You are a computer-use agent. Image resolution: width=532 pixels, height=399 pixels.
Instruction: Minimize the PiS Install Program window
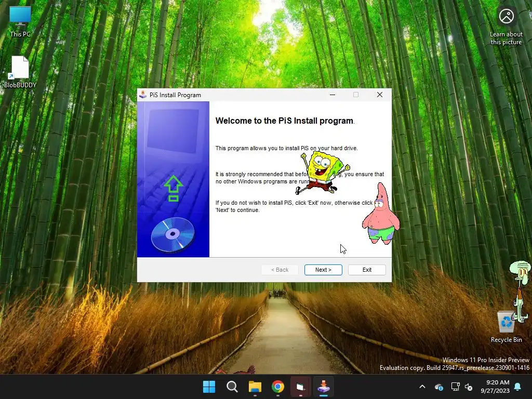(332, 95)
